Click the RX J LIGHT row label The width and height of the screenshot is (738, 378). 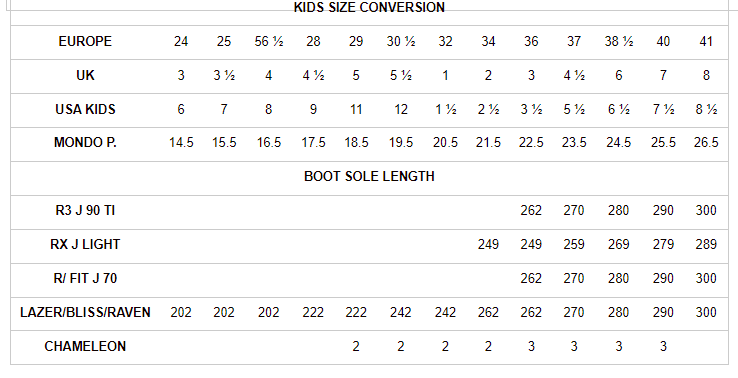pyautogui.click(x=85, y=244)
